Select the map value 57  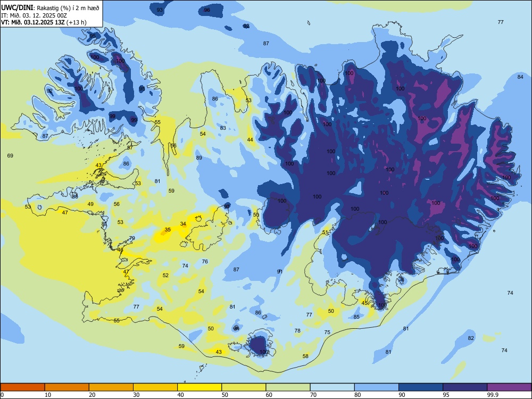tap(130, 148)
